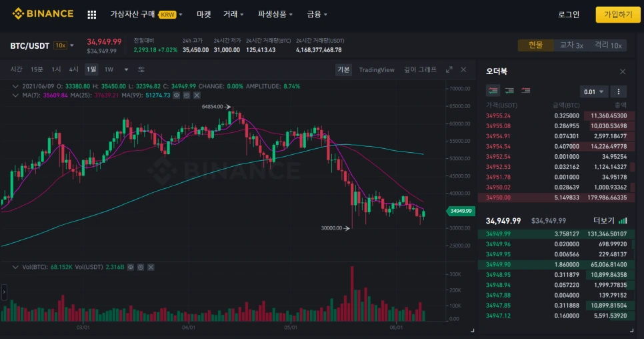This screenshot has height=339, width=644.
Task: Open Vol indicator settings gear
Action: point(141,267)
